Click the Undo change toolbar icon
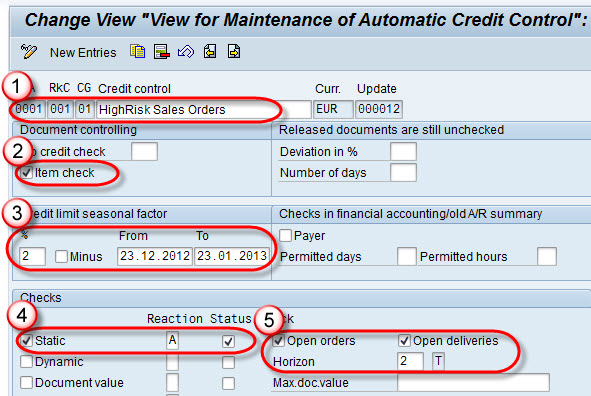This screenshot has width=591, height=396. point(186,52)
